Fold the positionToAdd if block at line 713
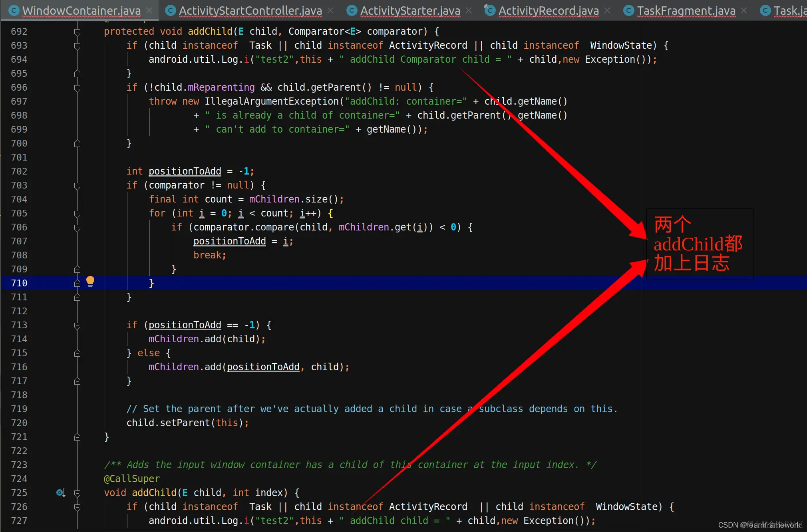This screenshot has height=532, width=807. click(x=78, y=325)
